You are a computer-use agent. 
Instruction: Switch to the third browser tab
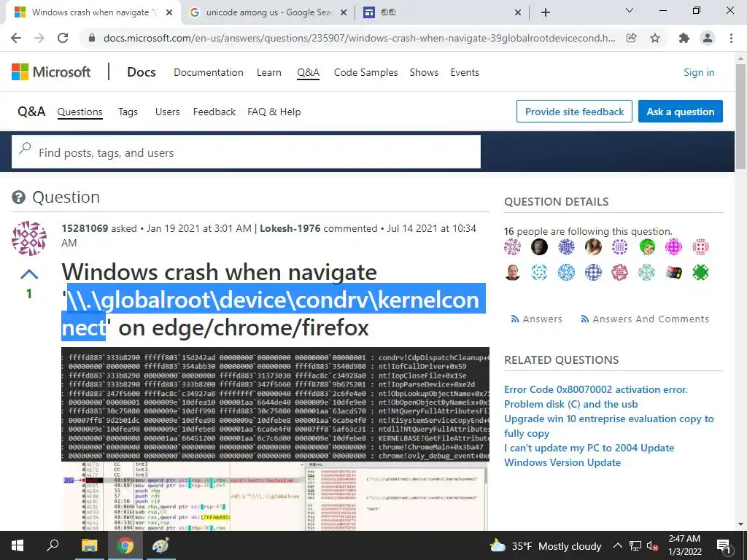tap(441, 12)
